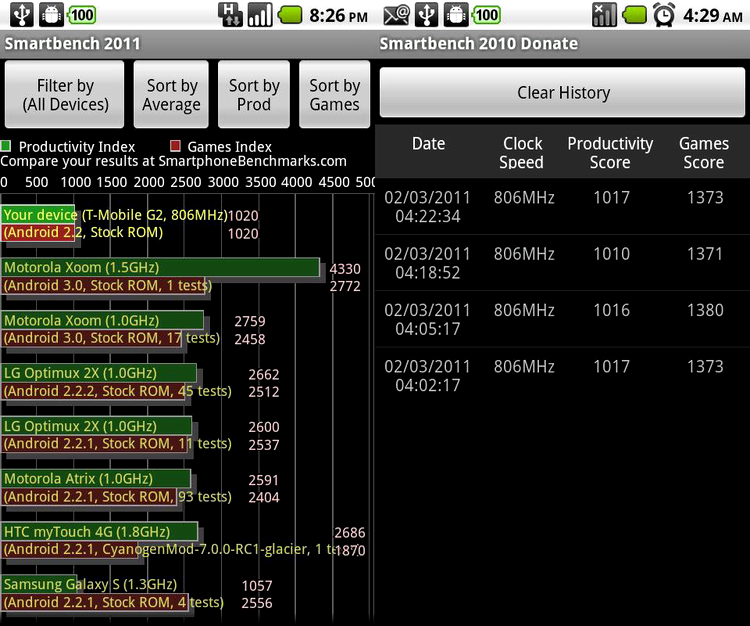Tap green battery icon beside 8:26 PM
This screenshot has width=750, height=626.
290,15
